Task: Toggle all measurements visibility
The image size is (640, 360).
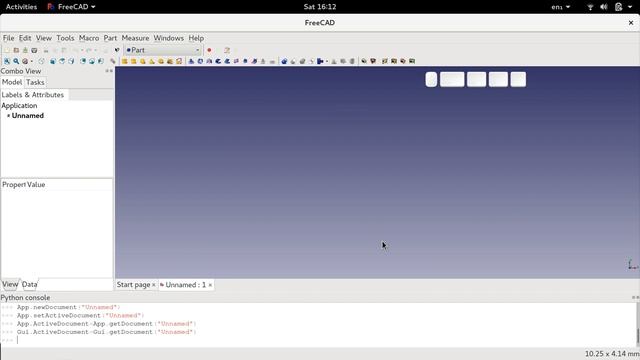Action: click(393, 61)
